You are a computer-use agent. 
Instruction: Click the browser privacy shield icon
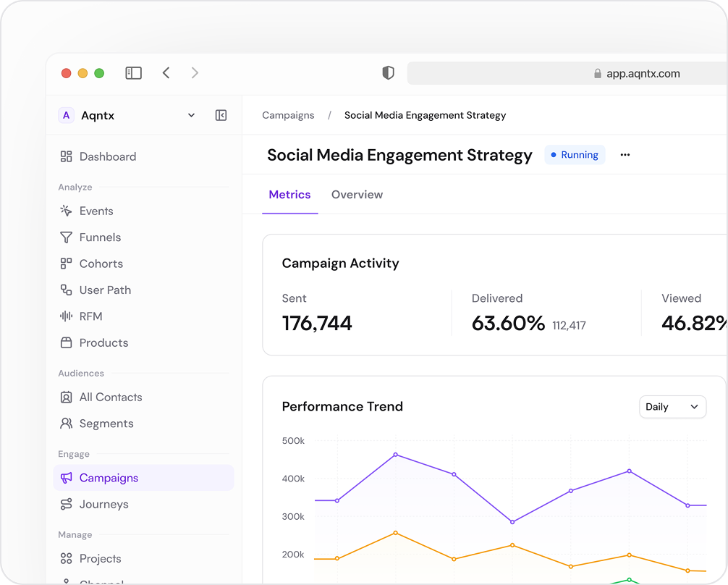point(389,73)
